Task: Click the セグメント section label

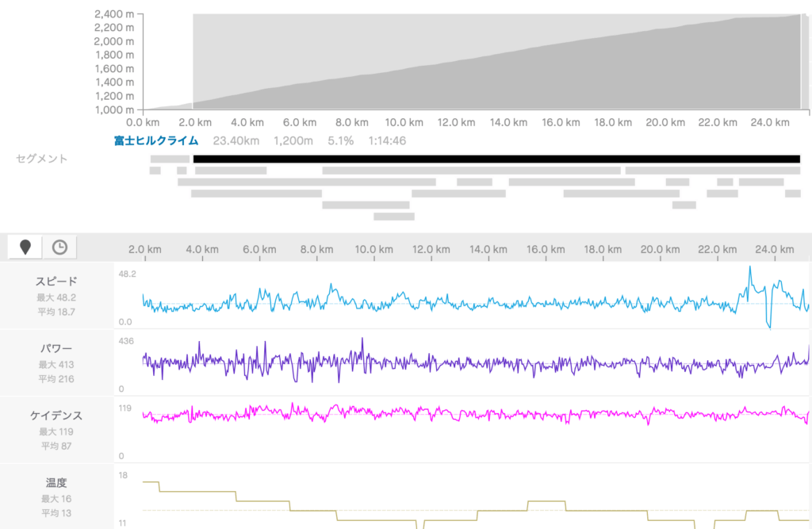Action: [42, 159]
